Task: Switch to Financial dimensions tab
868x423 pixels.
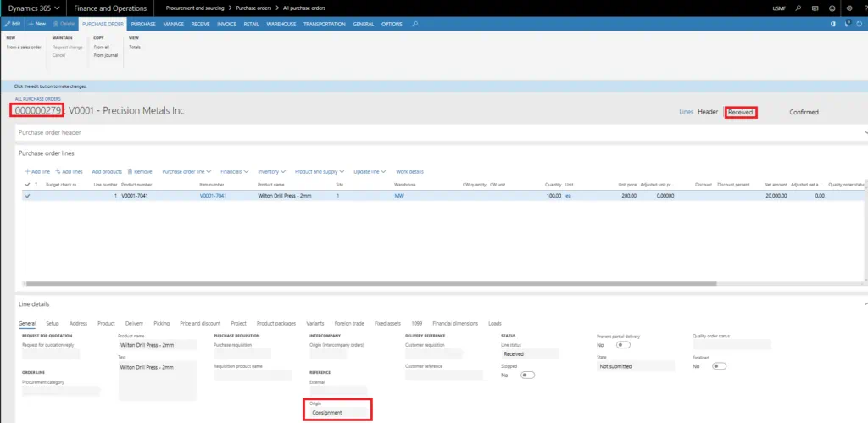Action: [x=455, y=323]
